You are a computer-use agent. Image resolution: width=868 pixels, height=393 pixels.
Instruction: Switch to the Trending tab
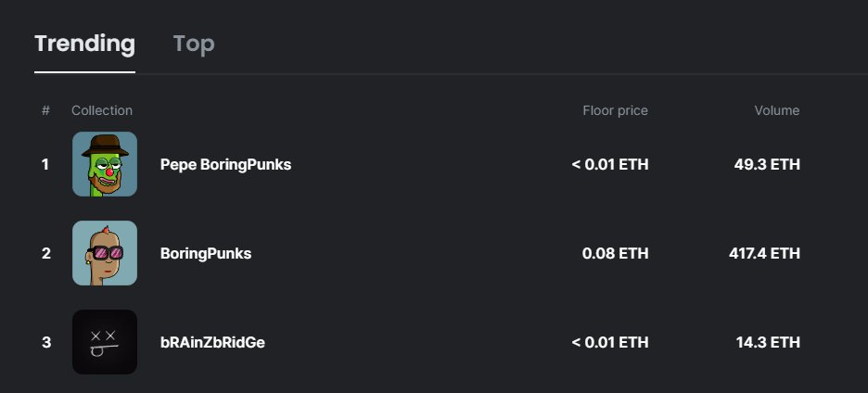click(x=84, y=44)
